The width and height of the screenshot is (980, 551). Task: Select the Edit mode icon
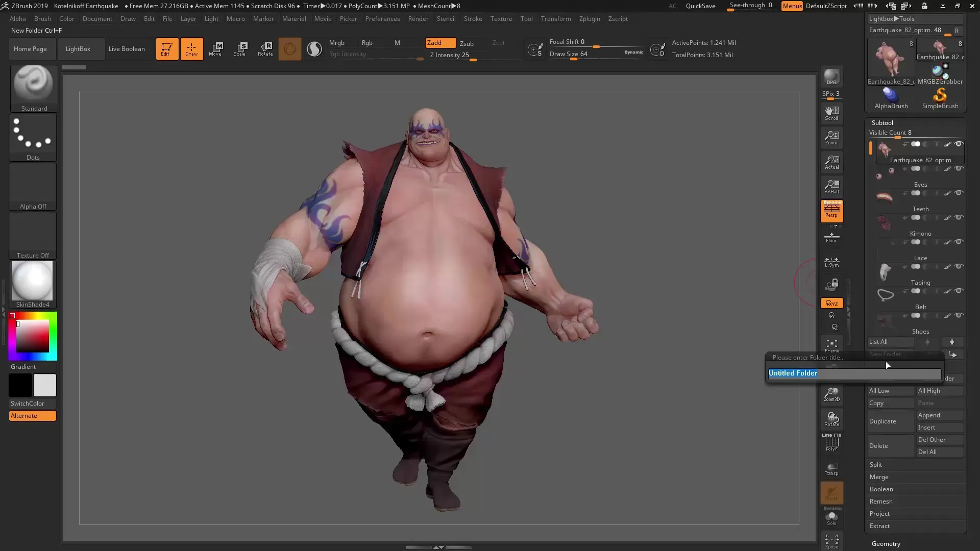tap(167, 49)
